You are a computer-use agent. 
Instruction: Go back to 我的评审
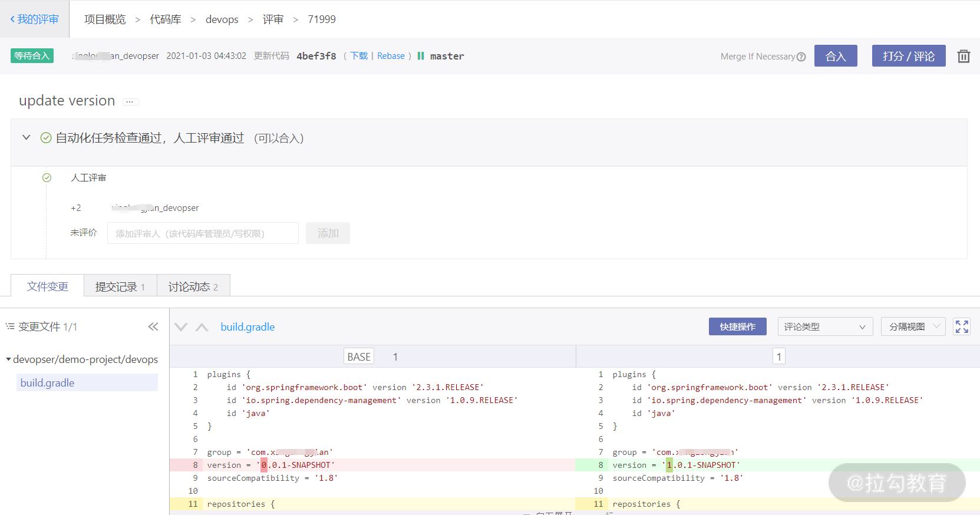[35, 19]
